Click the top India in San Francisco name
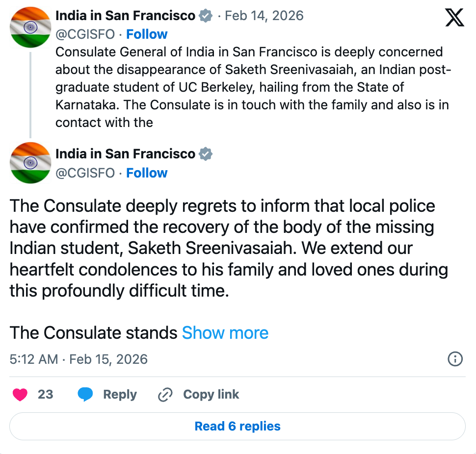This screenshot has height=454, width=476. click(125, 16)
